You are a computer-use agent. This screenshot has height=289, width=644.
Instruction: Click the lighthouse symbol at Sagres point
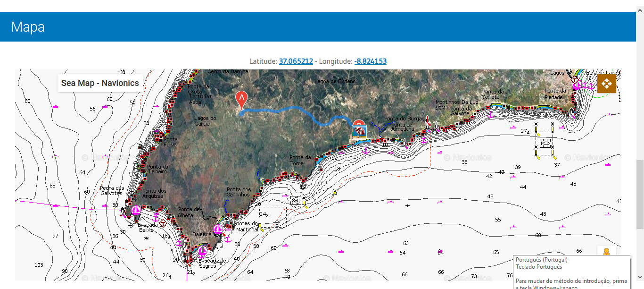click(186, 260)
